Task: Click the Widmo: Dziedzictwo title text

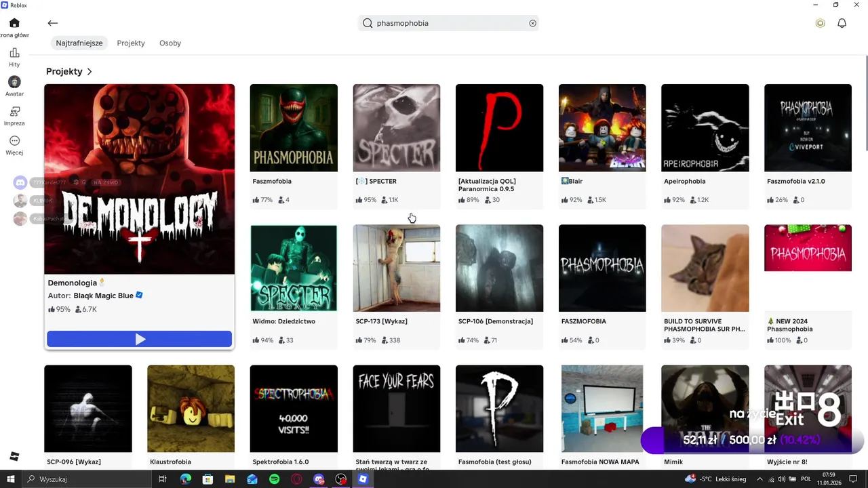Action: 284,321
